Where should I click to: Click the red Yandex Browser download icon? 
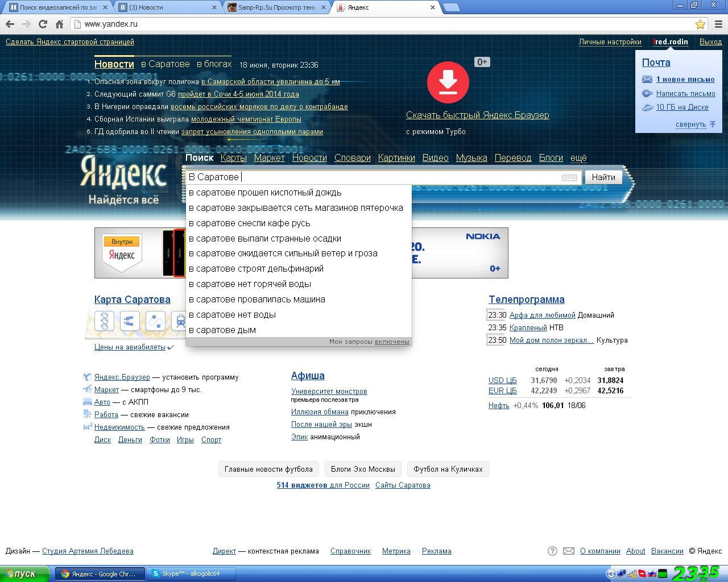[x=448, y=82]
